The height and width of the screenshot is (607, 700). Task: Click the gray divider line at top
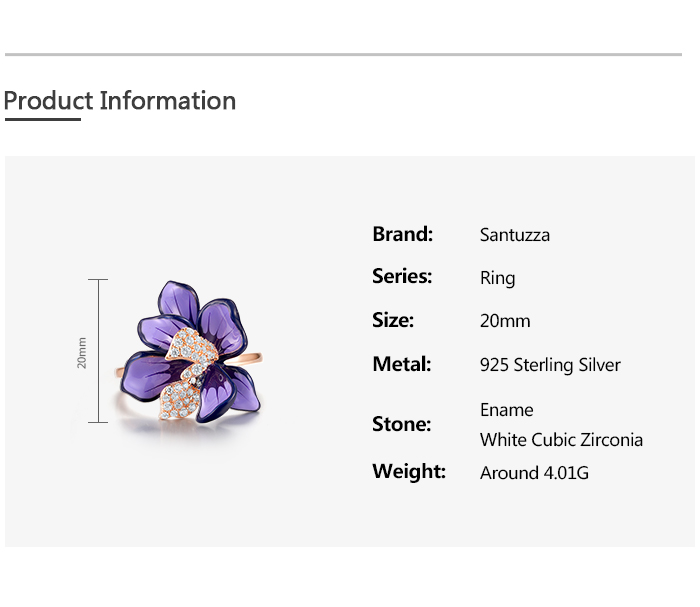[343, 54]
